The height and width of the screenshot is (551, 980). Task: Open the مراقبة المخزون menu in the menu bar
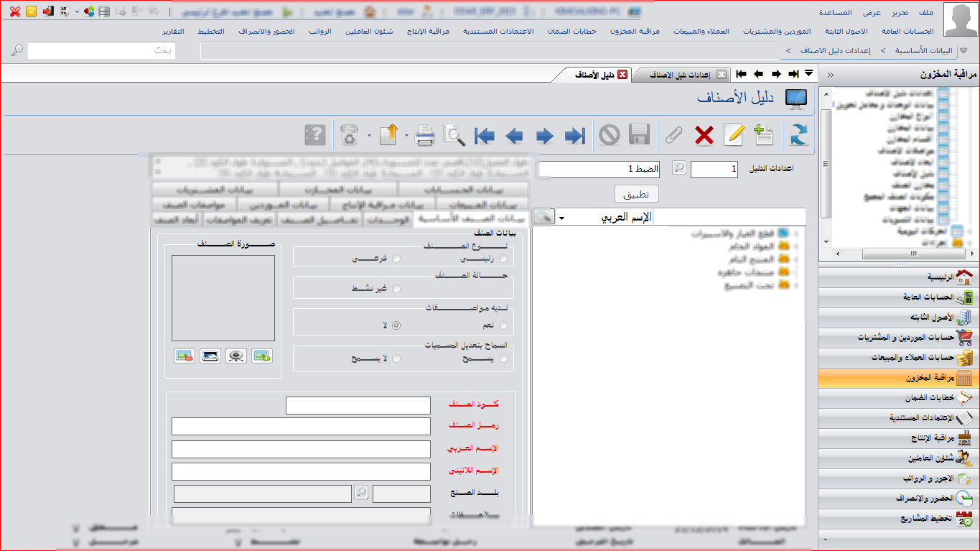coord(635,32)
